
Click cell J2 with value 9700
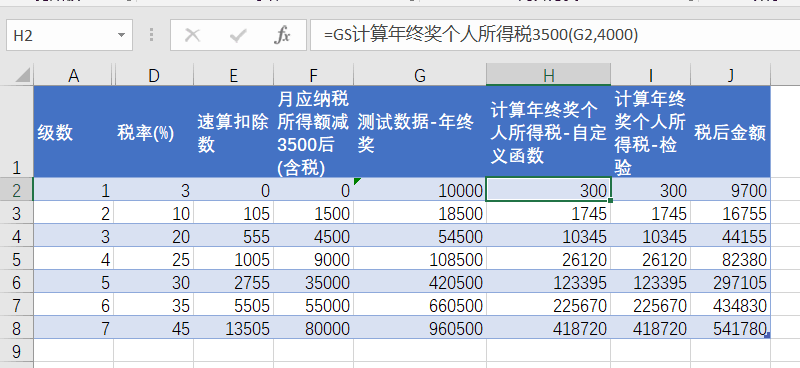pos(731,190)
